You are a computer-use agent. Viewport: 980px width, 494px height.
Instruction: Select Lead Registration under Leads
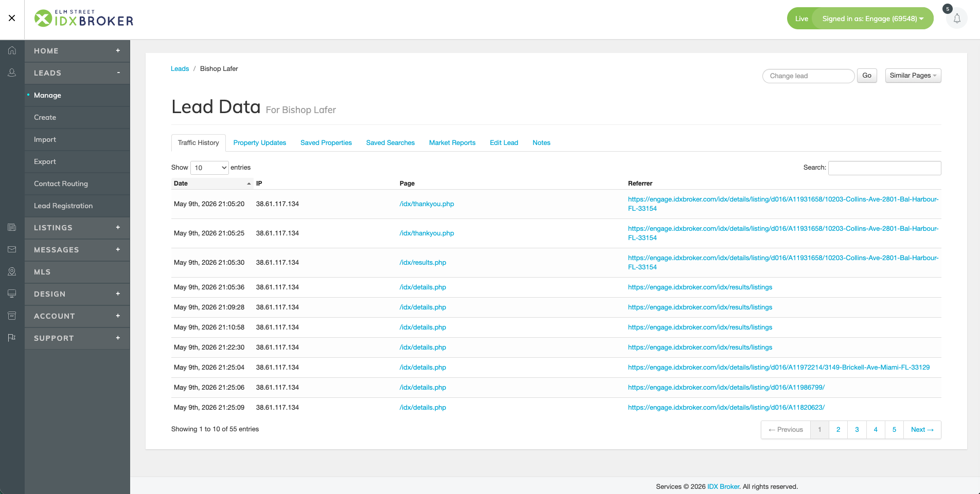tap(77, 206)
